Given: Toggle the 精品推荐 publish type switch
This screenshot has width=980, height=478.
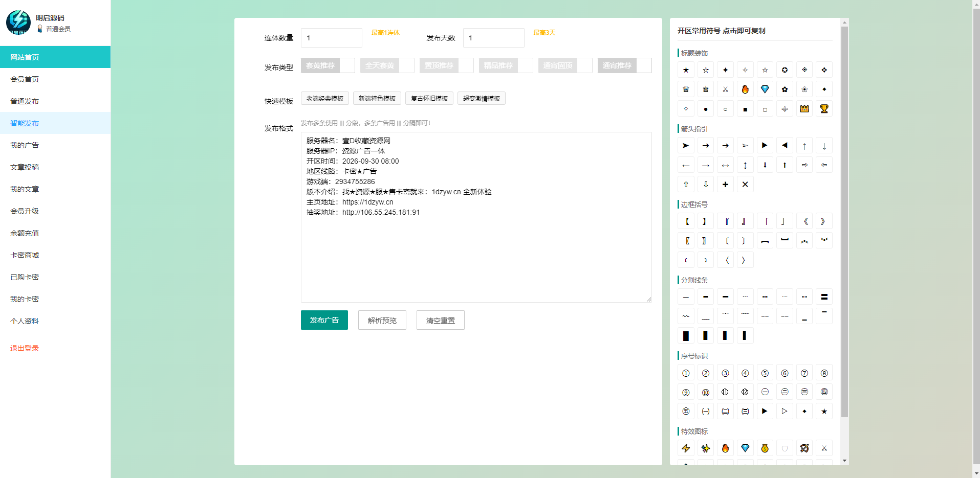Looking at the screenshot, I should 506,65.
